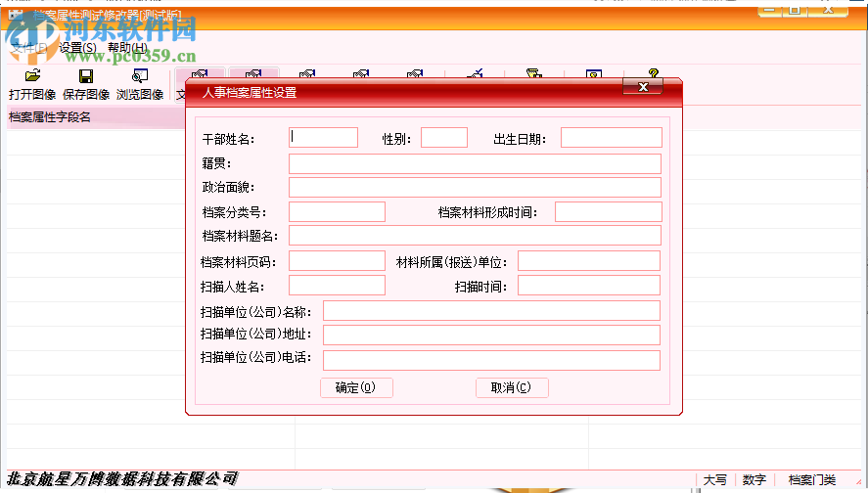This screenshot has height=493, width=868.
Task: Focus the 扫描单位(公司)电话 input field
Action: [x=491, y=360]
